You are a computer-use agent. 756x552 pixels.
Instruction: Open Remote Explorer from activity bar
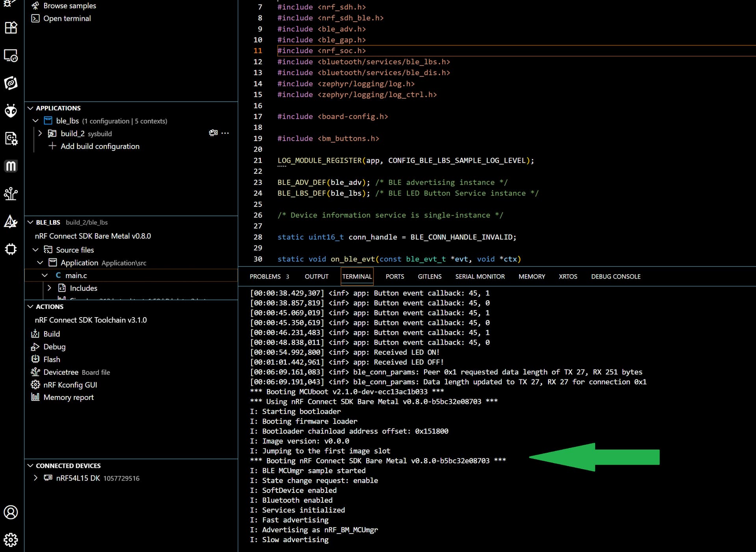[11, 56]
